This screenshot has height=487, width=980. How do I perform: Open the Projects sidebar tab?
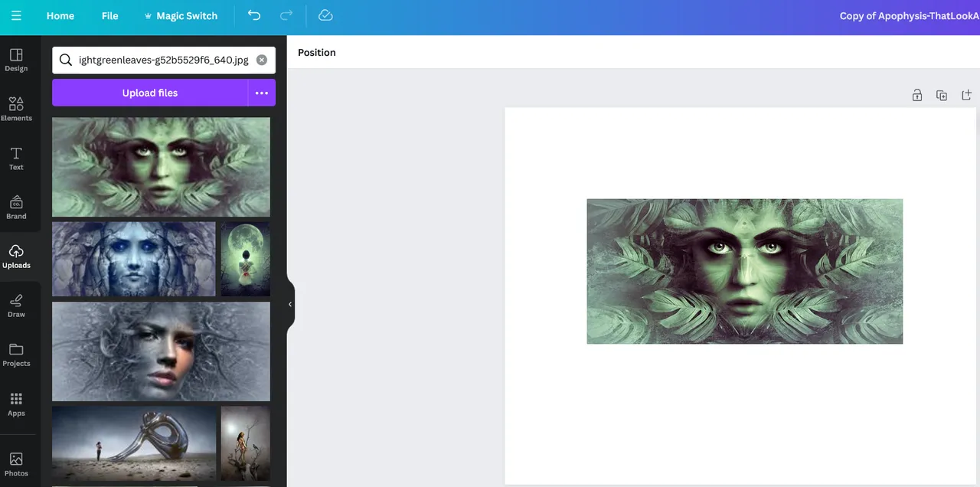tap(16, 355)
